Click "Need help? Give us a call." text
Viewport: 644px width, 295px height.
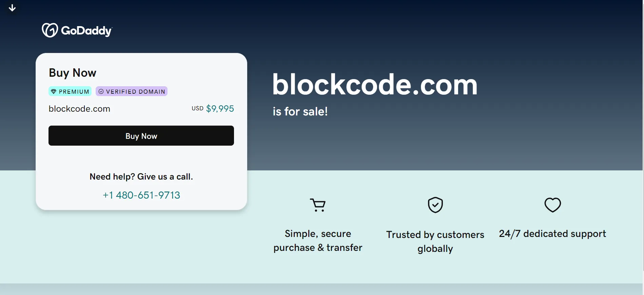tap(141, 177)
